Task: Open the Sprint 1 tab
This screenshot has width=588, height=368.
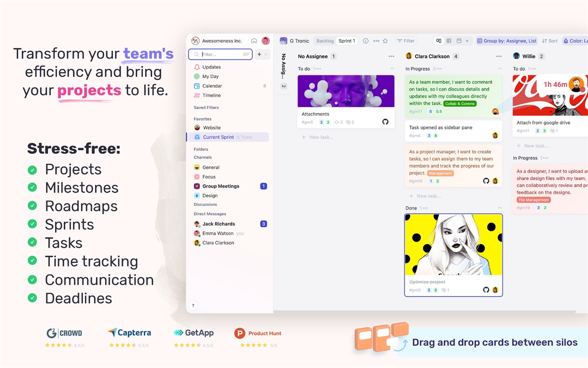Action: 347,41
